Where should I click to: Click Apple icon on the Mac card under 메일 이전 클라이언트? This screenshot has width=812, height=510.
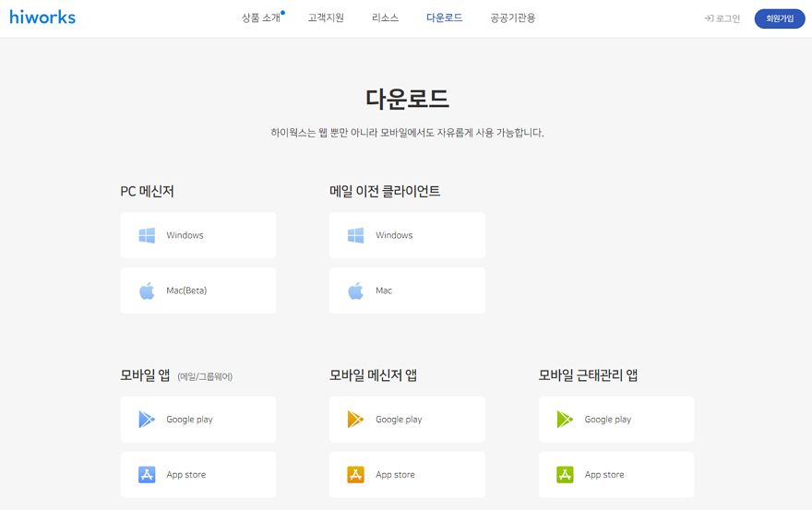click(356, 291)
